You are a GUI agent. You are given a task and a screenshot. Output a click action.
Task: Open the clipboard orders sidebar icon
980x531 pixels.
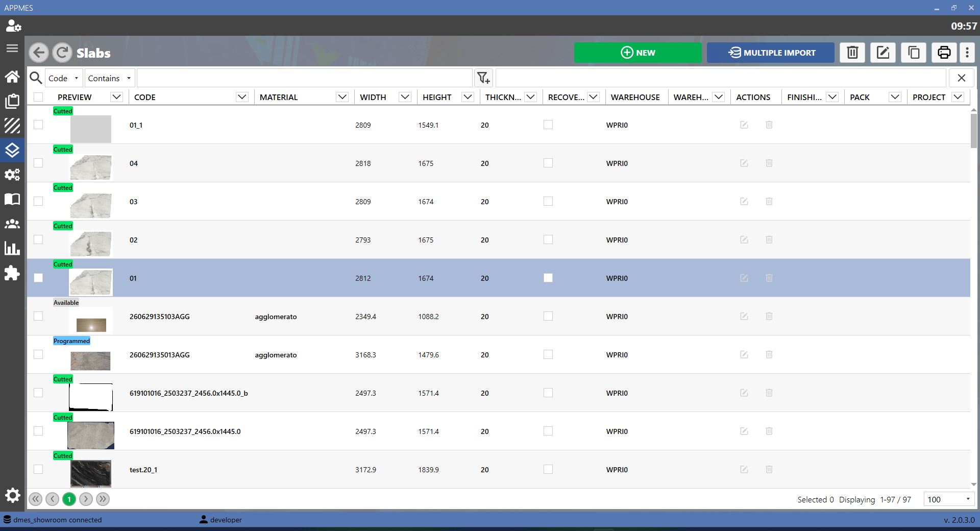[x=12, y=101]
